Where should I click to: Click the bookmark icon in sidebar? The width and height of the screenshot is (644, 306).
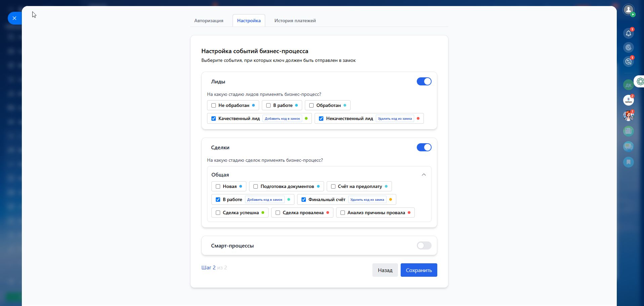628,162
